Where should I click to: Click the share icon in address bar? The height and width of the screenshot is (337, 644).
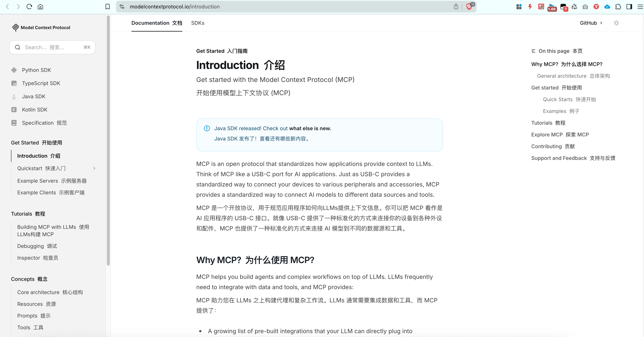tap(456, 7)
